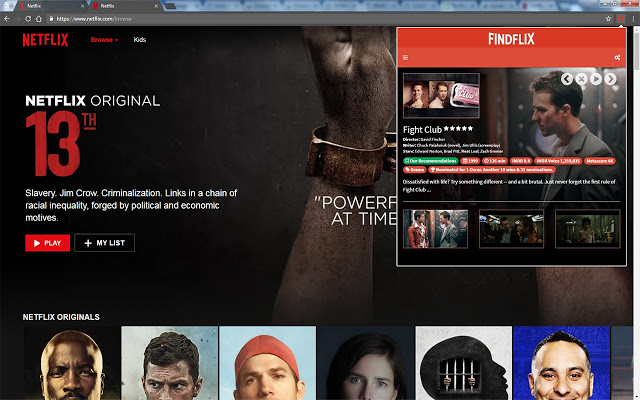Click the NETFLIX ORIGINAL hero label
Image resolution: width=640 pixels, height=400 pixels.
[x=93, y=101]
